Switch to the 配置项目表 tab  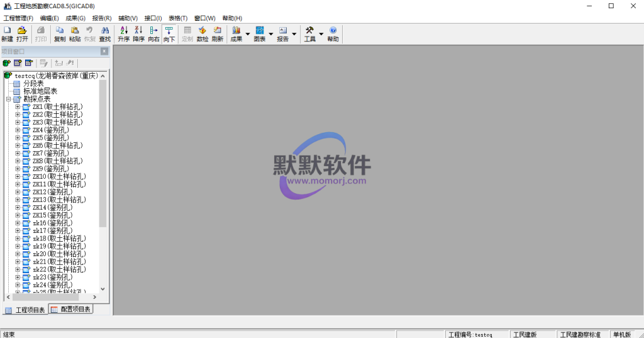coord(71,309)
